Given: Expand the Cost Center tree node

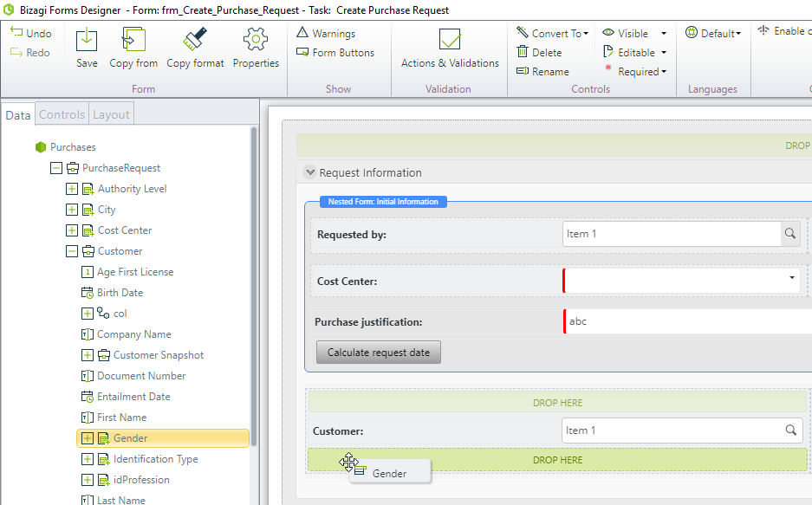Looking at the screenshot, I should (71, 230).
